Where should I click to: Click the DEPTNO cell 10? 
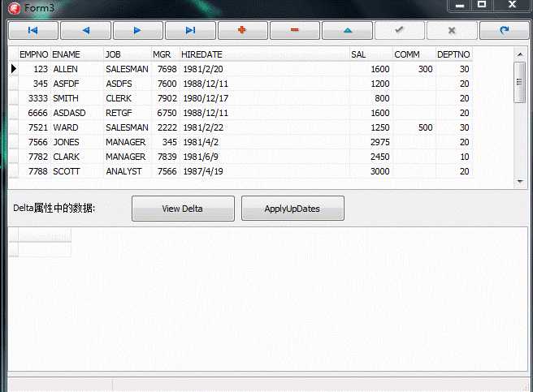coord(454,157)
